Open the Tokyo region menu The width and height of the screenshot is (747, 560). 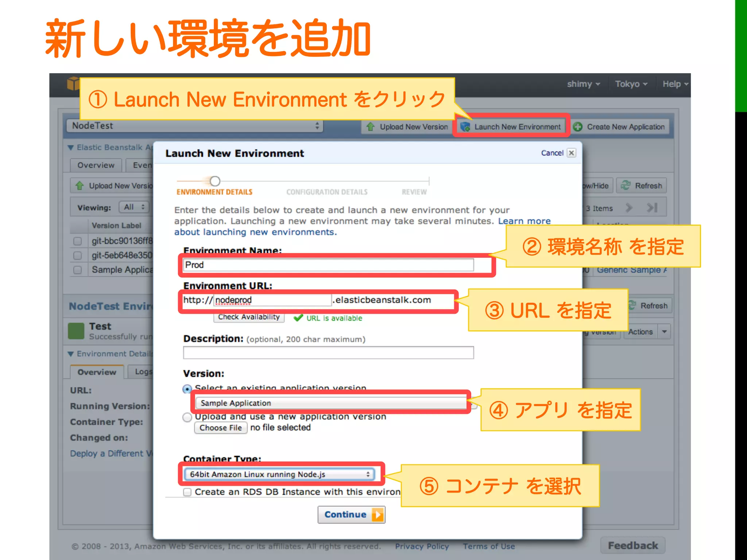click(631, 84)
